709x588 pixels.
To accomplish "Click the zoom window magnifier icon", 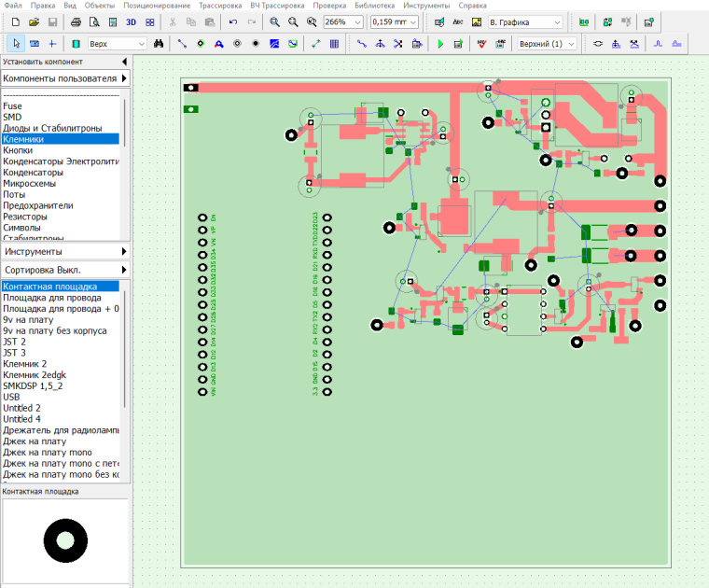I will [312, 21].
